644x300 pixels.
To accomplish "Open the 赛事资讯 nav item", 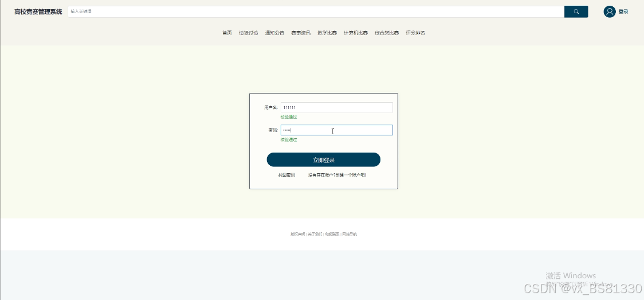I will click(301, 33).
